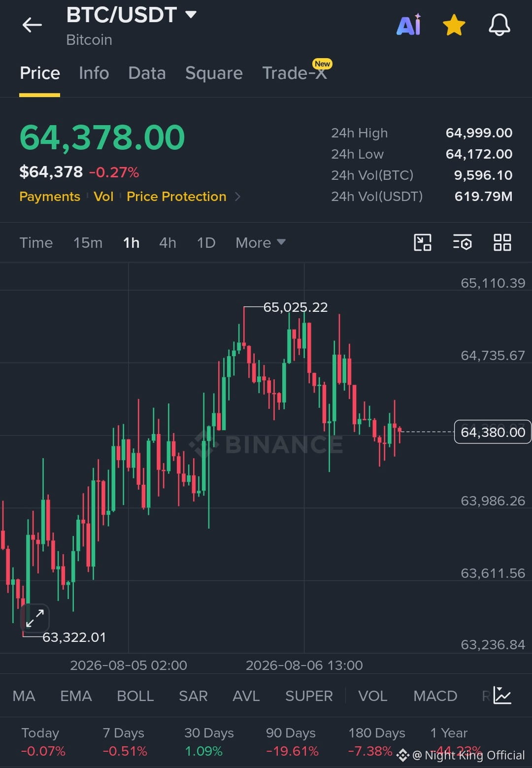Image resolution: width=532 pixels, height=768 pixels.
Task: Select the 1D interval
Action: click(x=206, y=242)
